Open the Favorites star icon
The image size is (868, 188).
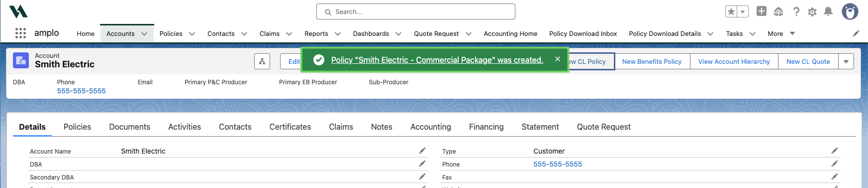(x=731, y=11)
